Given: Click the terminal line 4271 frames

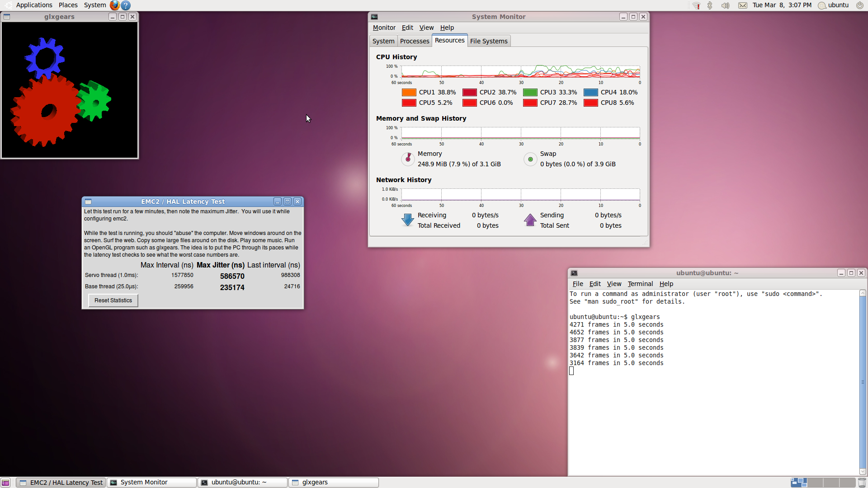Looking at the screenshot, I should tap(617, 325).
